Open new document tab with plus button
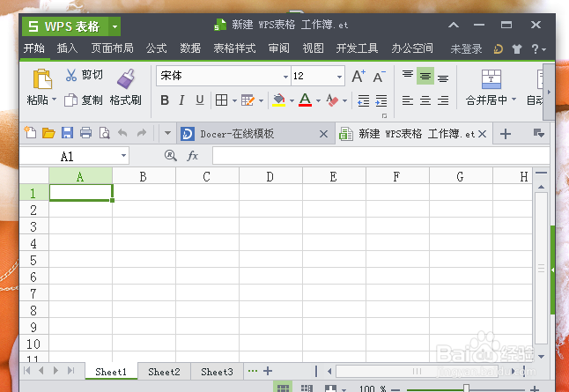The width and height of the screenshot is (569, 392). (505, 134)
